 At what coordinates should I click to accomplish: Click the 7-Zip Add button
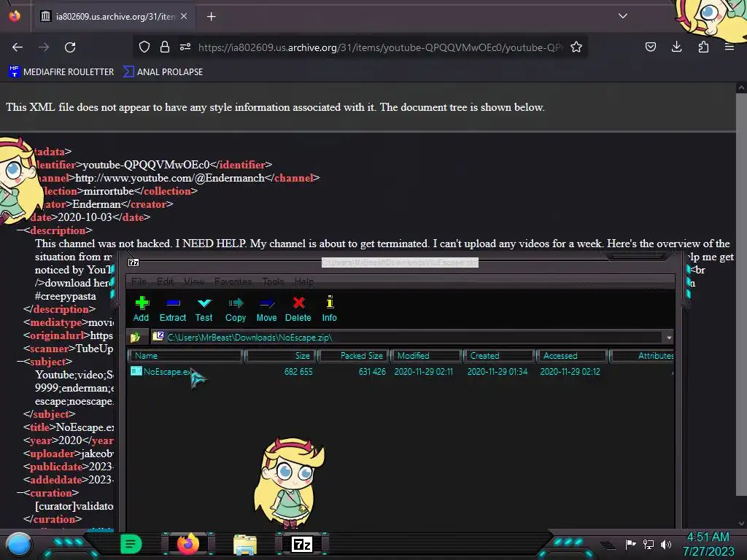[x=141, y=309]
